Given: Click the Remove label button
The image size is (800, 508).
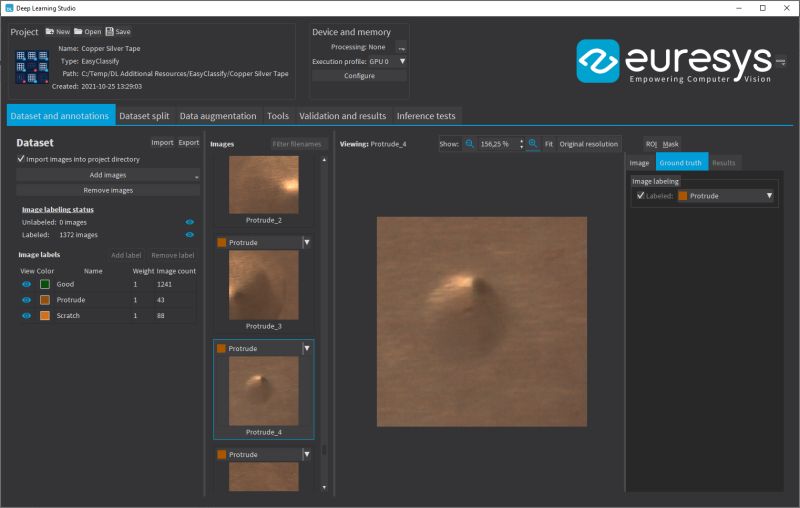Looking at the screenshot, I should 172,255.
